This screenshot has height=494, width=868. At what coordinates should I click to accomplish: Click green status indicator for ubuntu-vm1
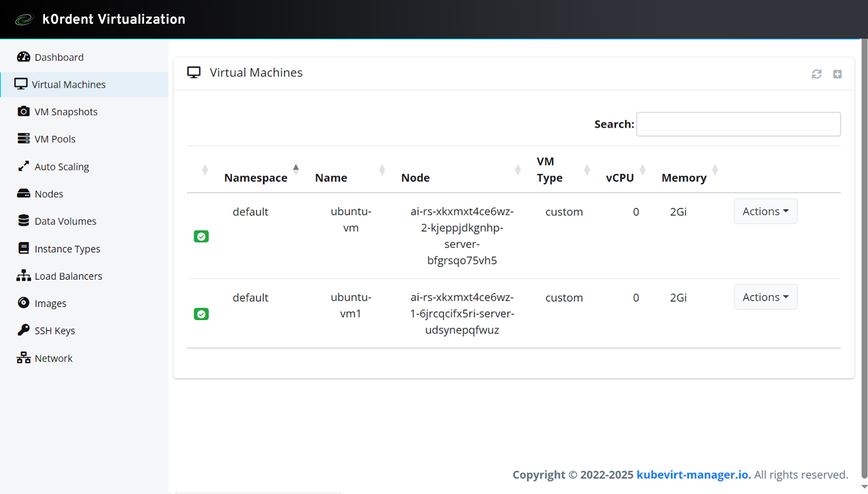(201, 314)
